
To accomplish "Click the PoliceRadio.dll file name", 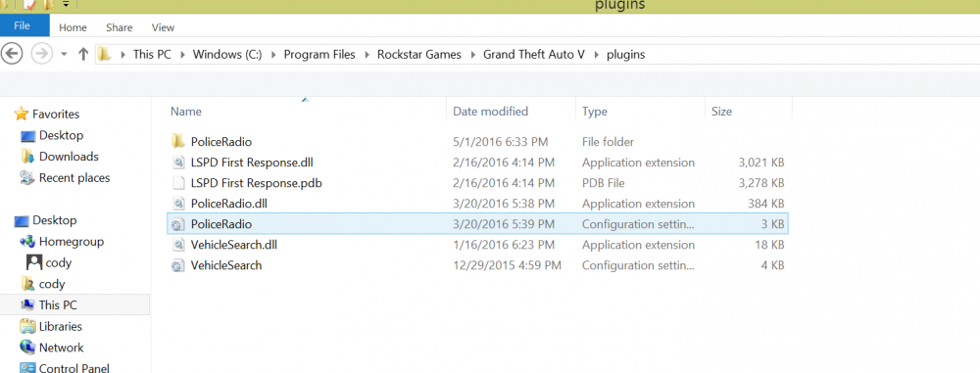I will [229, 204].
